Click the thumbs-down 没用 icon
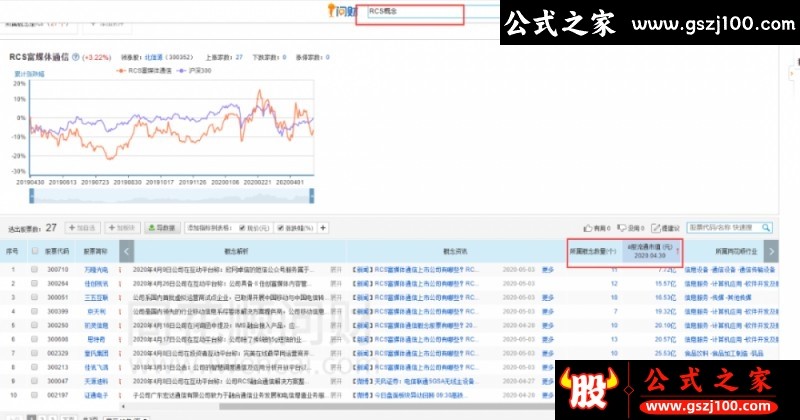 point(621,228)
